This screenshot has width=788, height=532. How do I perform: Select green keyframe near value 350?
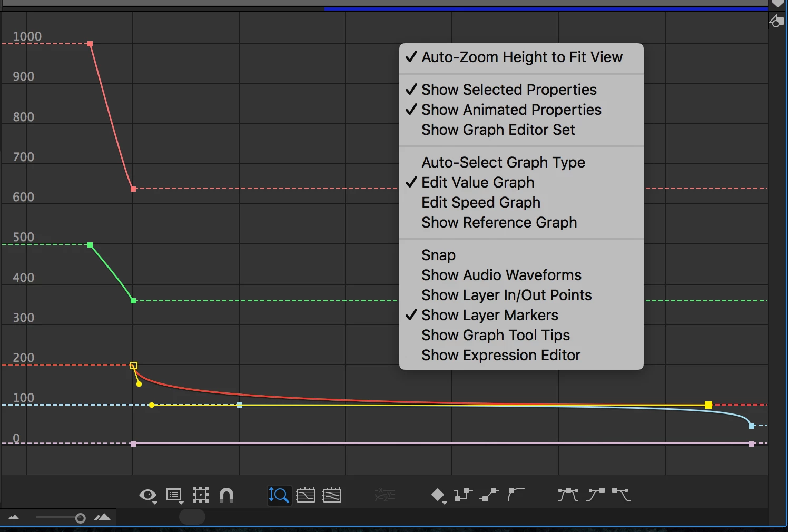click(x=133, y=301)
